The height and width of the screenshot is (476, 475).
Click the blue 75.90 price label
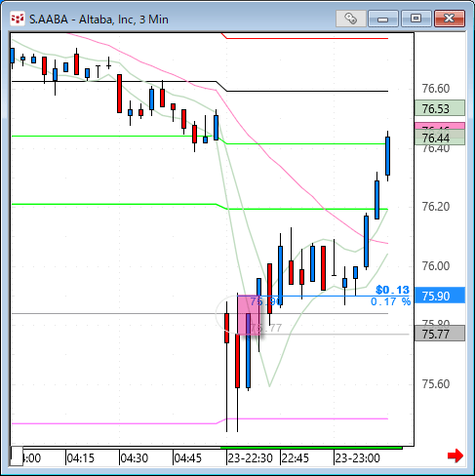click(440, 296)
